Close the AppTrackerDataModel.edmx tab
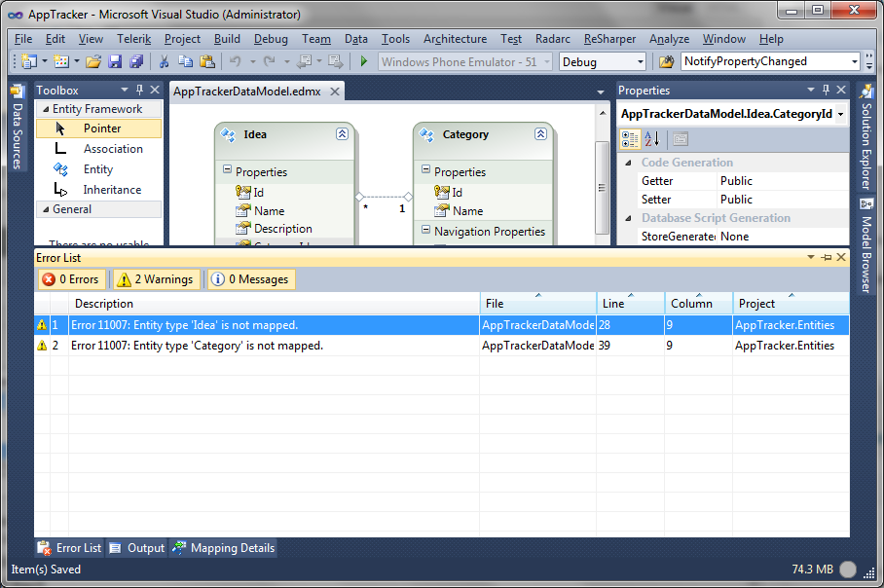This screenshot has height=588, width=884. pyautogui.click(x=335, y=92)
